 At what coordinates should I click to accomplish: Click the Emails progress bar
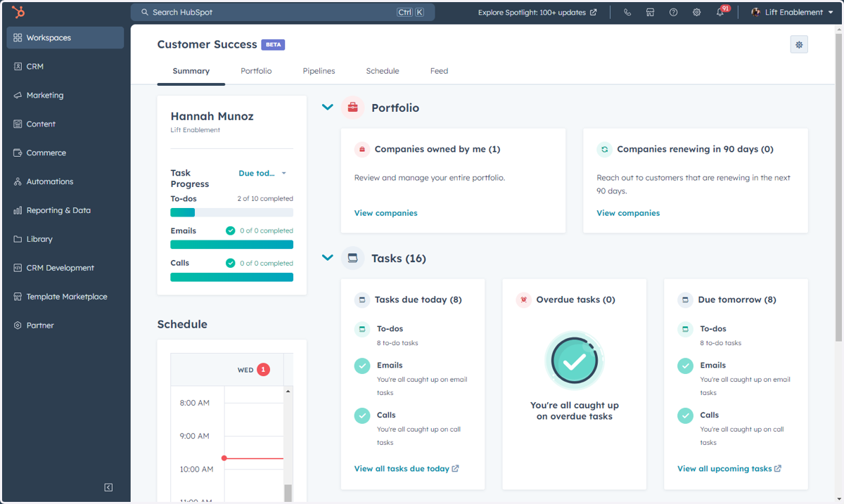pyautogui.click(x=231, y=245)
